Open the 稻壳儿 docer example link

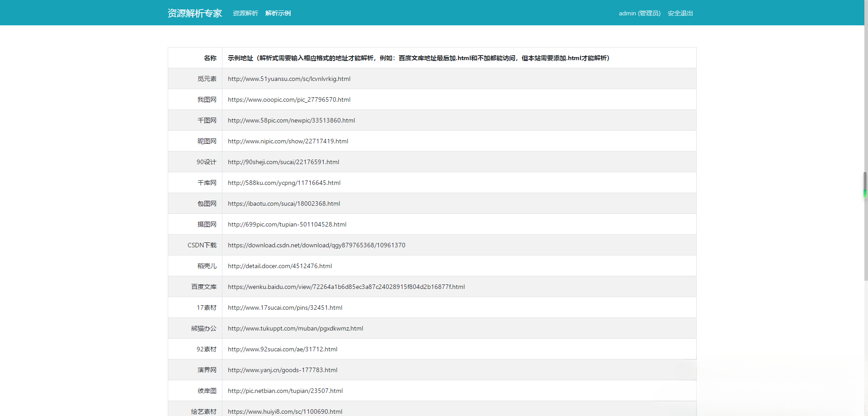click(279, 266)
